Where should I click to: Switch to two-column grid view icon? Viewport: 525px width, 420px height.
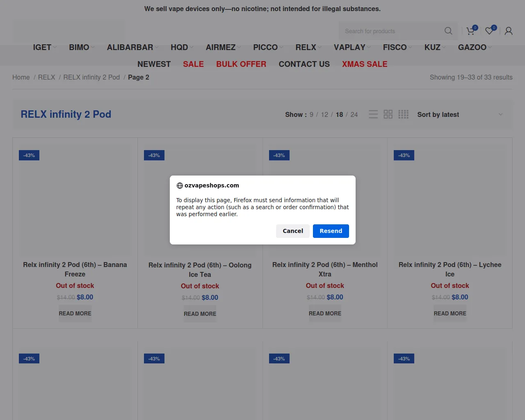388,114
